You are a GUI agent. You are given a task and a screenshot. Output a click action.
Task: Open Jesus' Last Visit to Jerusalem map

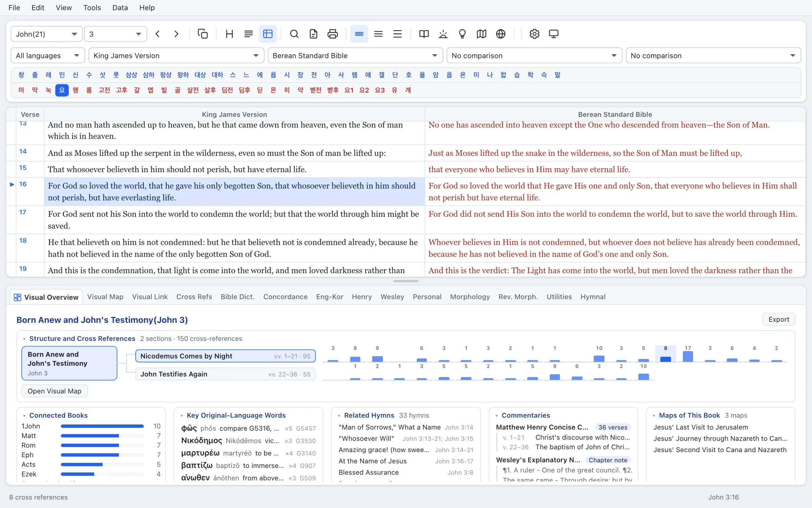(701, 427)
